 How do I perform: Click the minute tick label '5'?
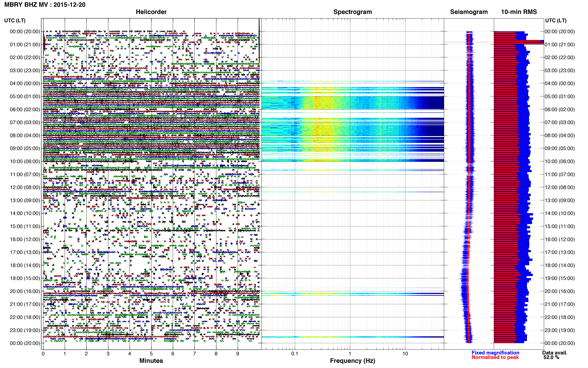tap(151, 354)
